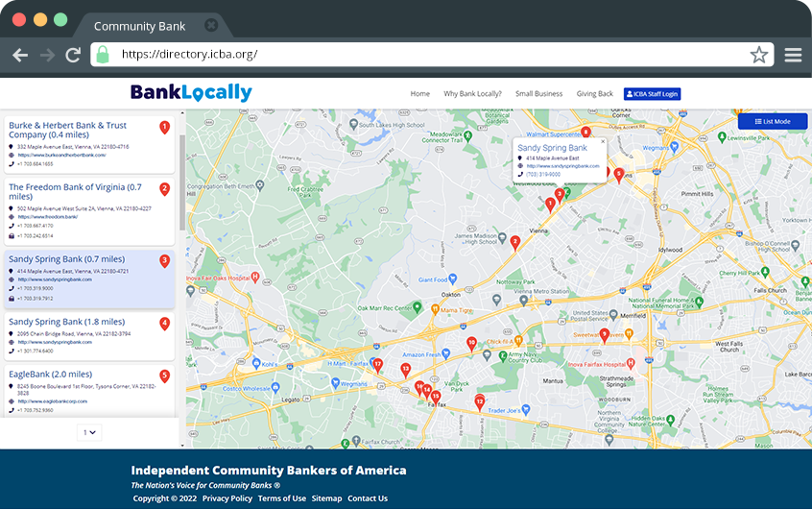
Task: Open sandyspringbank.com link in map popup
Action: click(562, 166)
